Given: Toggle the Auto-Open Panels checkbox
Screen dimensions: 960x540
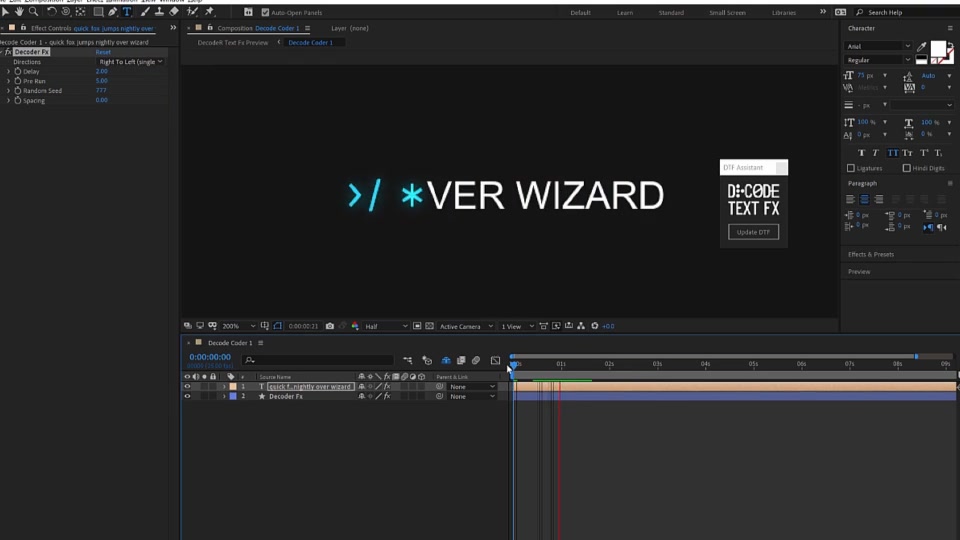Looking at the screenshot, I should 265,12.
